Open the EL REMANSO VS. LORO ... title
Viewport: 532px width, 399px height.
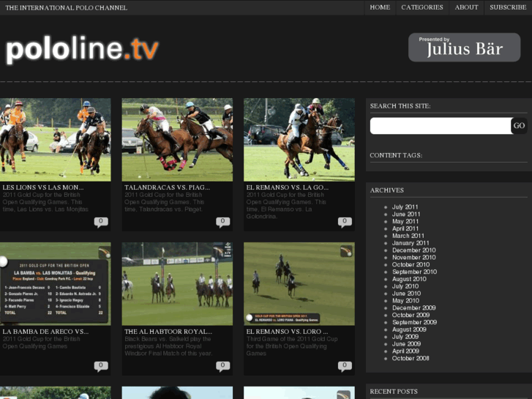pyautogui.click(x=287, y=332)
